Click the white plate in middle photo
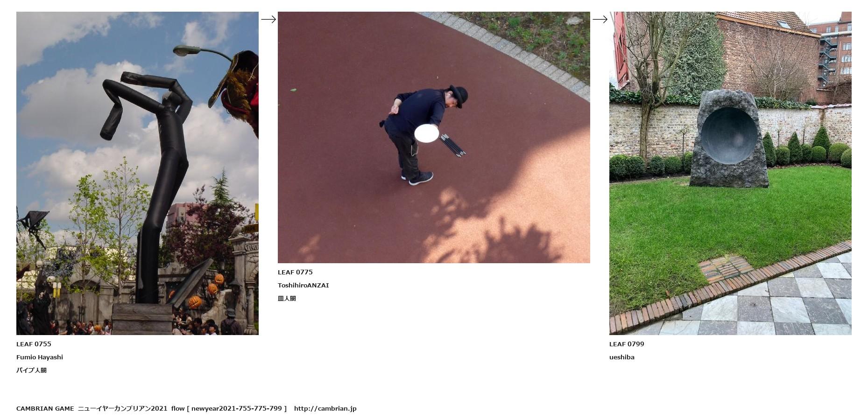 coord(427,133)
